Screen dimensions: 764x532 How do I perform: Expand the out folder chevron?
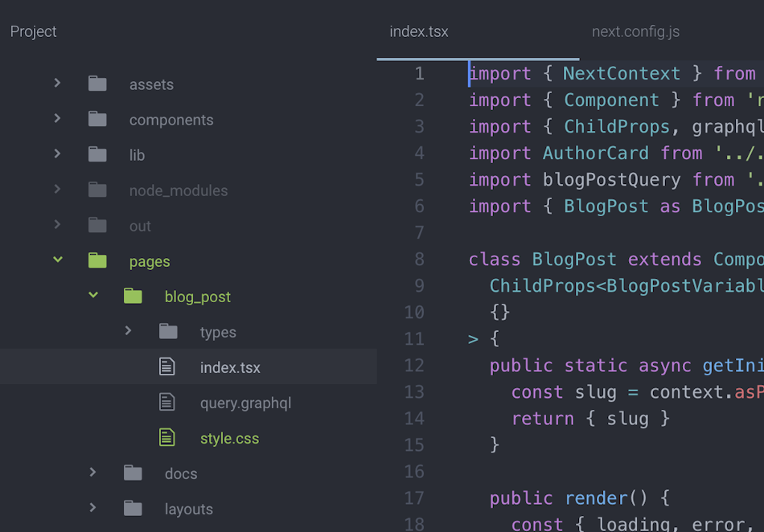tap(57, 224)
